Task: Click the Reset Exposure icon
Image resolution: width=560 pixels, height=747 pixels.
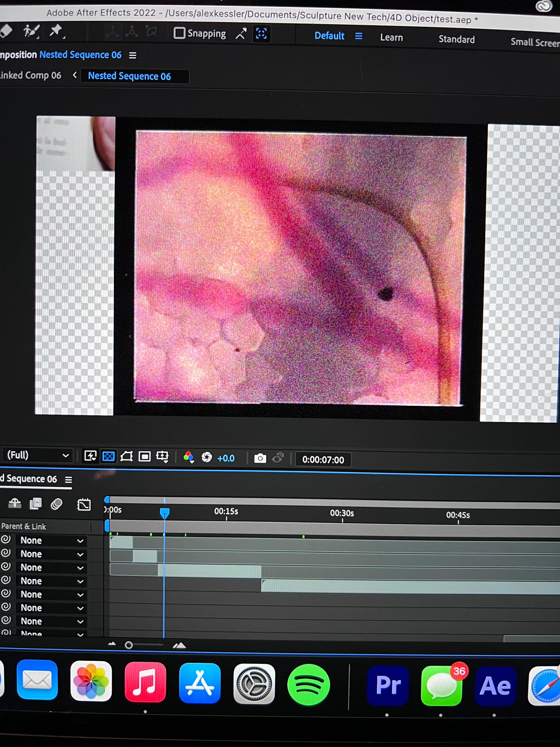Action: pos(207,458)
